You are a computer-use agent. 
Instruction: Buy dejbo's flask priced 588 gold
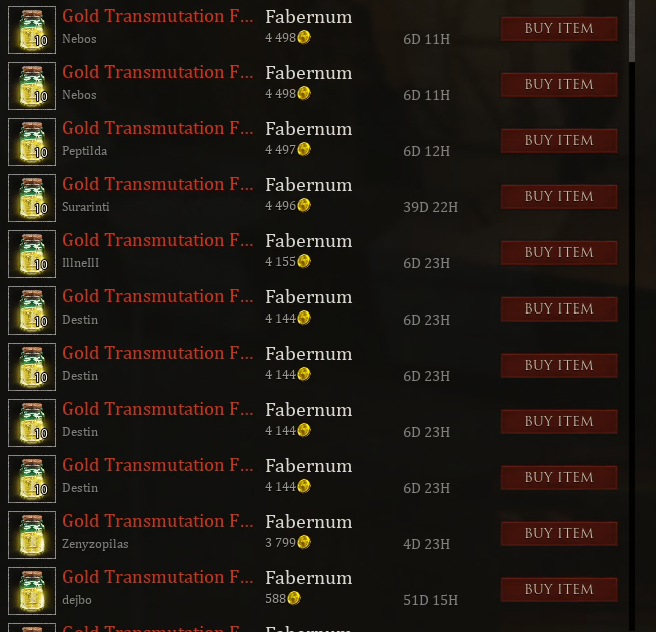coord(559,590)
